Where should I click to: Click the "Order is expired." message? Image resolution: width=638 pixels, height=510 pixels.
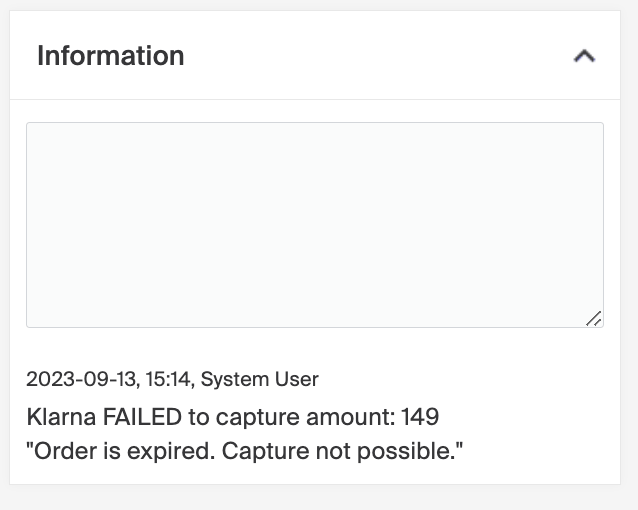click(121, 451)
